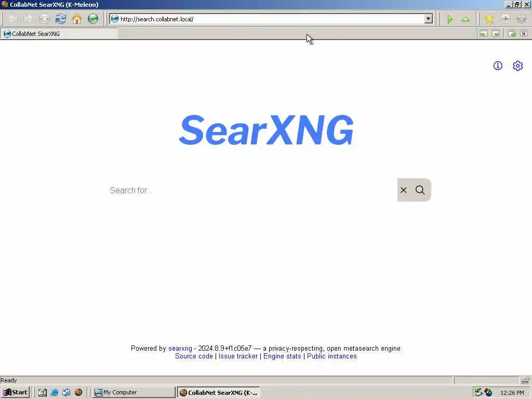
Task: Open the searxng link in footer
Action: point(180,349)
